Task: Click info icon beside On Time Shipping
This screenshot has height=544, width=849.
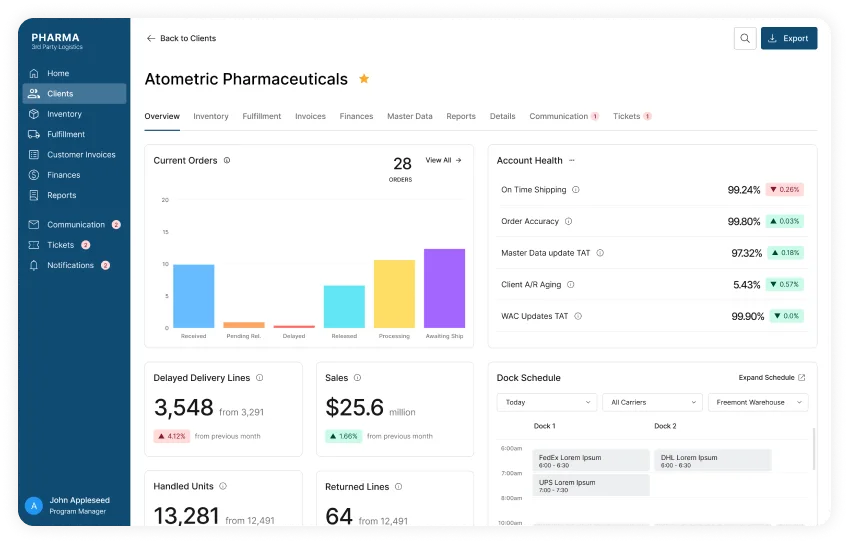Action: pos(575,189)
